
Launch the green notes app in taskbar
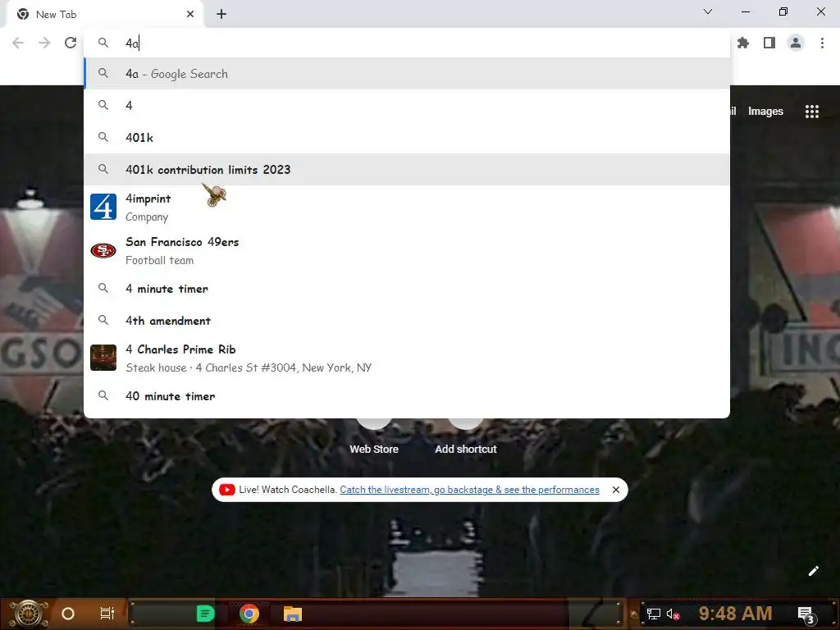point(204,614)
